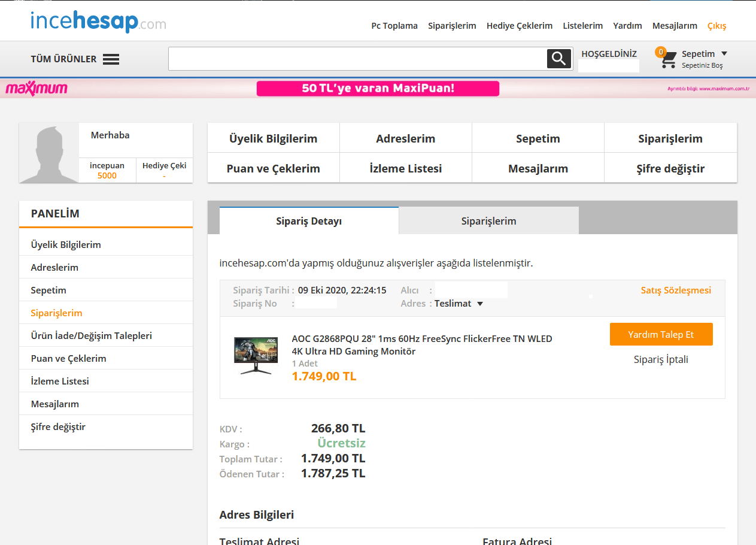Image resolution: width=756 pixels, height=545 pixels.
Task: Select the Sipariş Detayı tab
Action: [308, 220]
